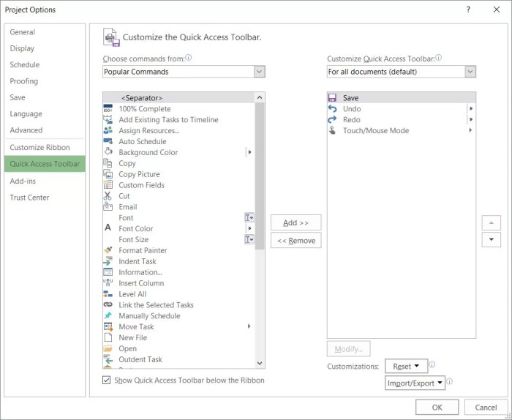Select the Undo arrow icon in toolbar list
Viewport: 512px width, 420px height.
[x=332, y=109]
